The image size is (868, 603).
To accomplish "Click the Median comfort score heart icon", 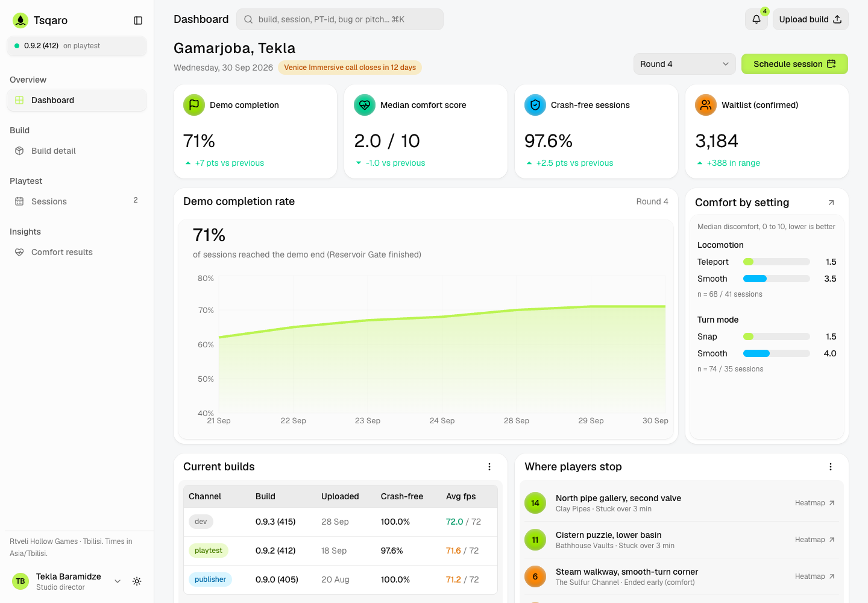I will point(365,105).
